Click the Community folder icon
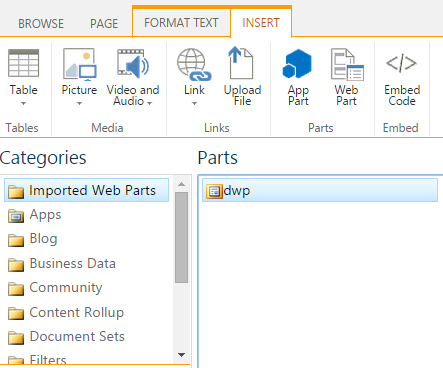The width and height of the screenshot is (443, 368). point(16,289)
